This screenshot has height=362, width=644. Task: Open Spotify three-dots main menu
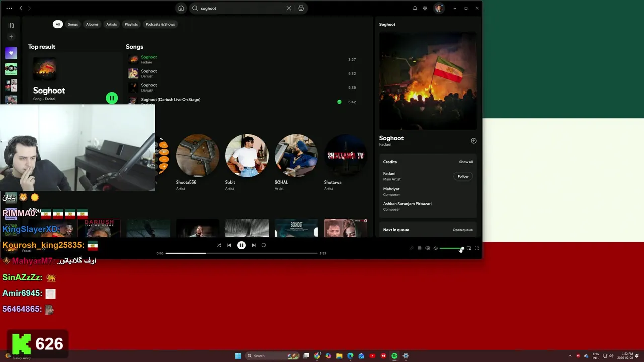pyautogui.click(x=9, y=8)
